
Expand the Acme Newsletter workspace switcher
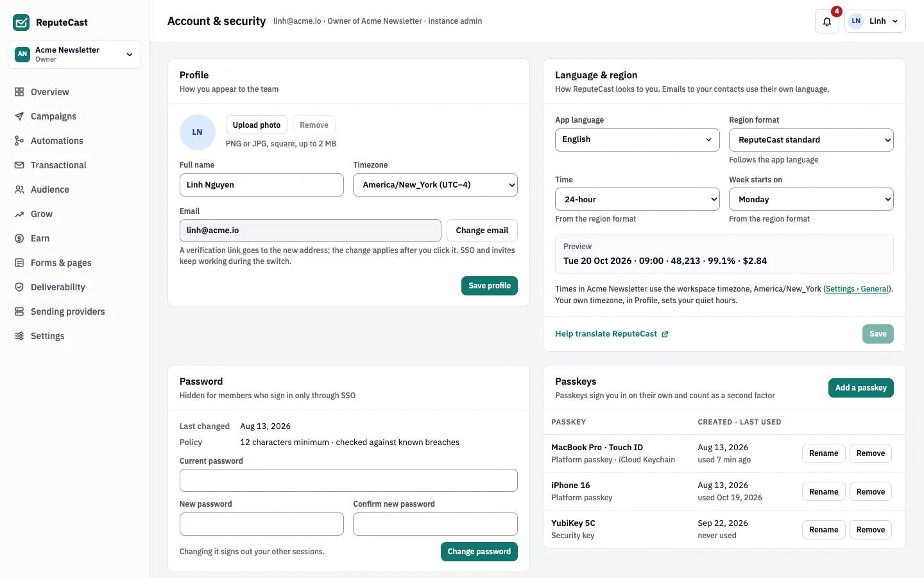(74, 54)
